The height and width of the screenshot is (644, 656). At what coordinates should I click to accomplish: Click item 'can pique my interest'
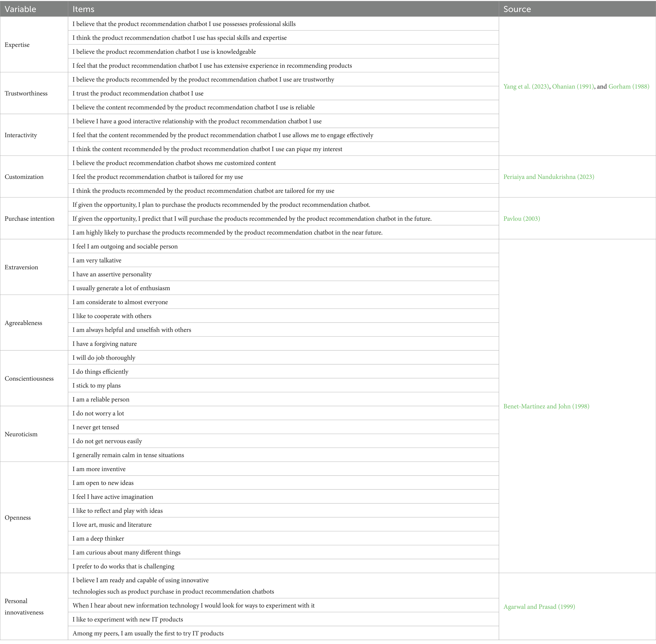click(x=283, y=149)
